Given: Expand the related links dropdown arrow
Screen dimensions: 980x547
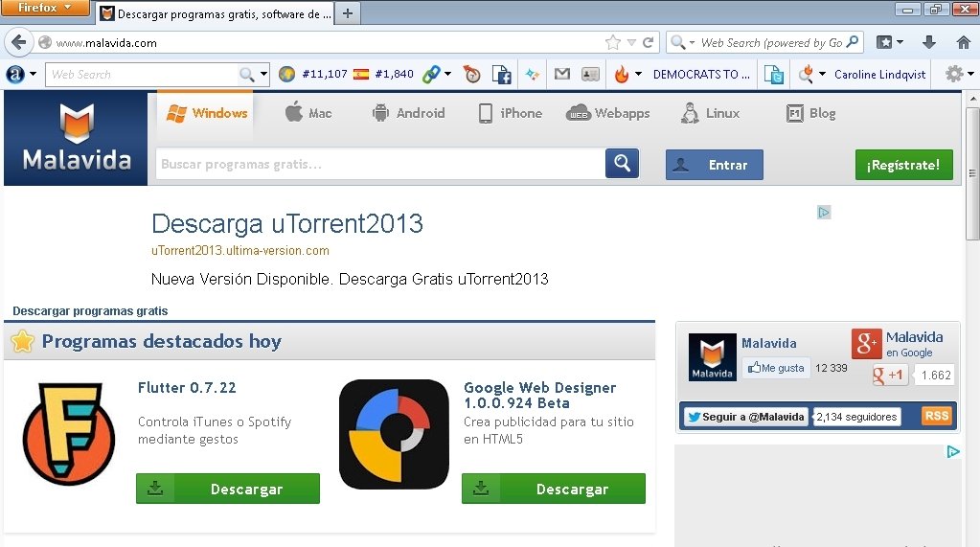Looking at the screenshot, I should pyautogui.click(x=447, y=75).
